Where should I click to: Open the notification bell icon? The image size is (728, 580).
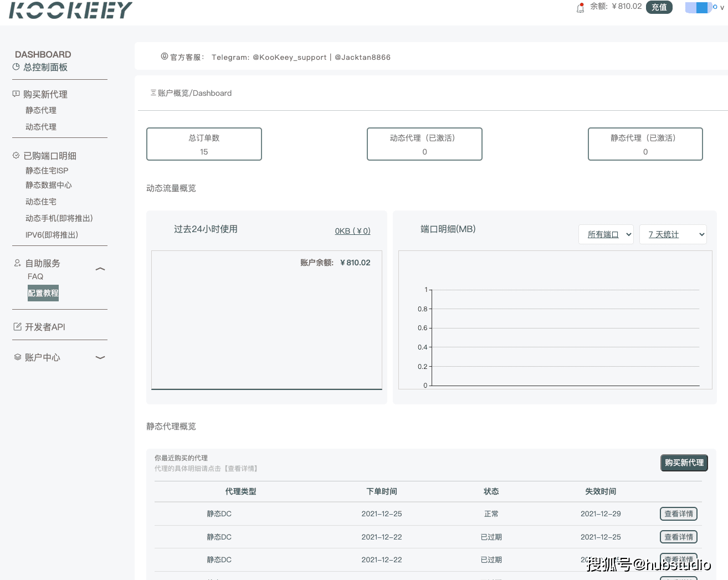(580, 7)
